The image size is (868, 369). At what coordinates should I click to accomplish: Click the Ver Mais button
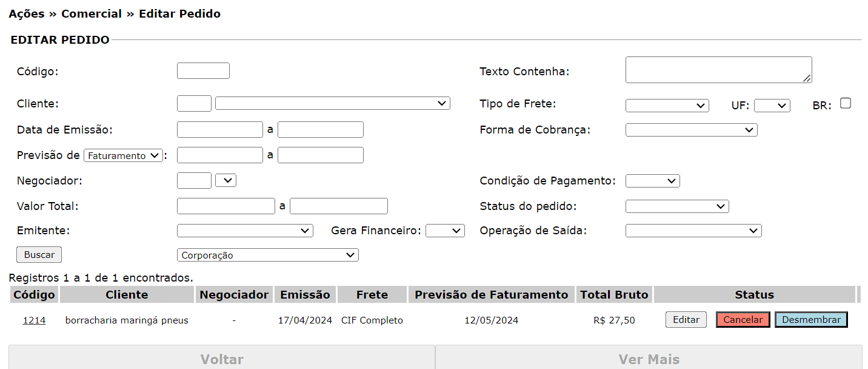pyautogui.click(x=649, y=359)
